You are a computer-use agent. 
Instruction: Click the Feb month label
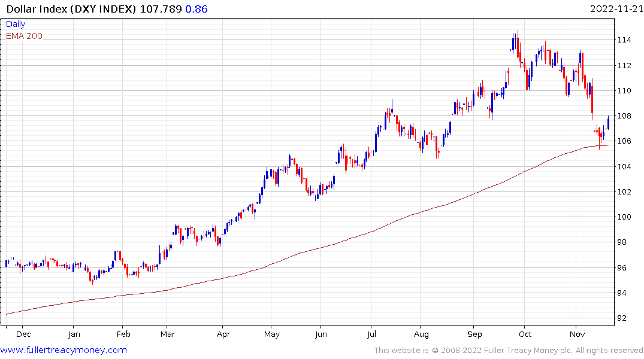(123, 334)
